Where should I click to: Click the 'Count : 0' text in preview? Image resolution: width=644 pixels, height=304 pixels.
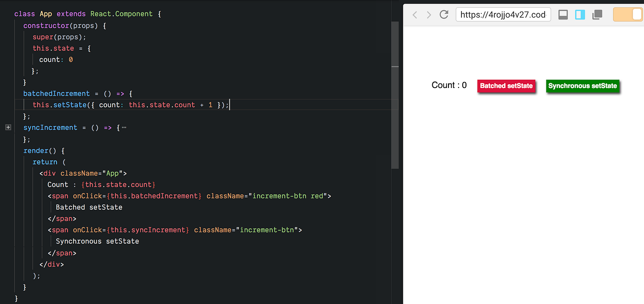click(449, 85)
